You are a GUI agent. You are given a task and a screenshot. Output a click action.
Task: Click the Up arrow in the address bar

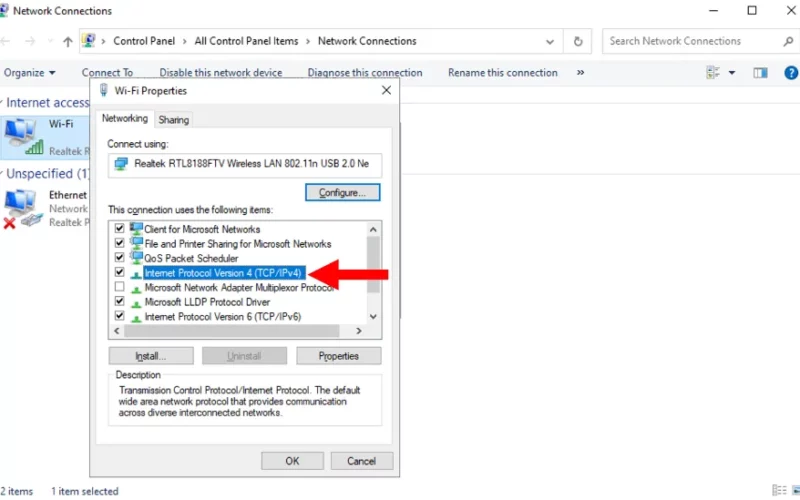pyautogui.click(x=68, y=41)
